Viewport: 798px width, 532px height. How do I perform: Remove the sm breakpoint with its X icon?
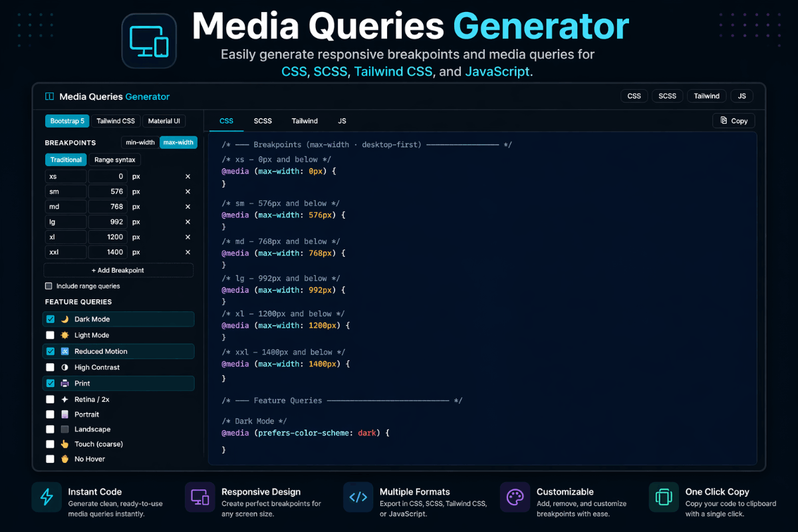[188, 192]
